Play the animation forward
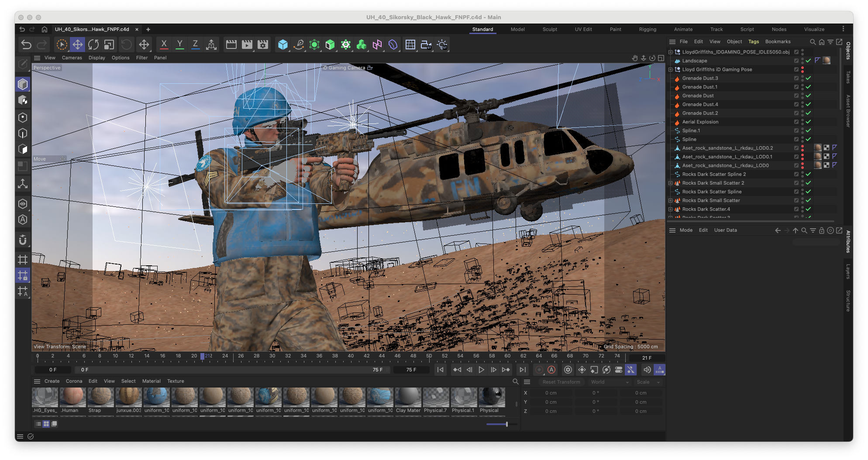The width and height of the screenshot is (868, 460). (481, 370)
